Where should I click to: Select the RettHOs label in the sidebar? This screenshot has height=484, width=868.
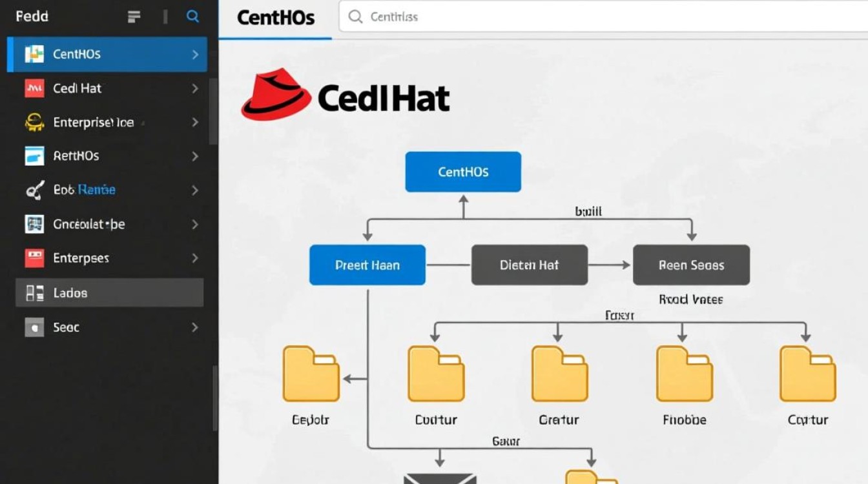click(x=76, y=156)
